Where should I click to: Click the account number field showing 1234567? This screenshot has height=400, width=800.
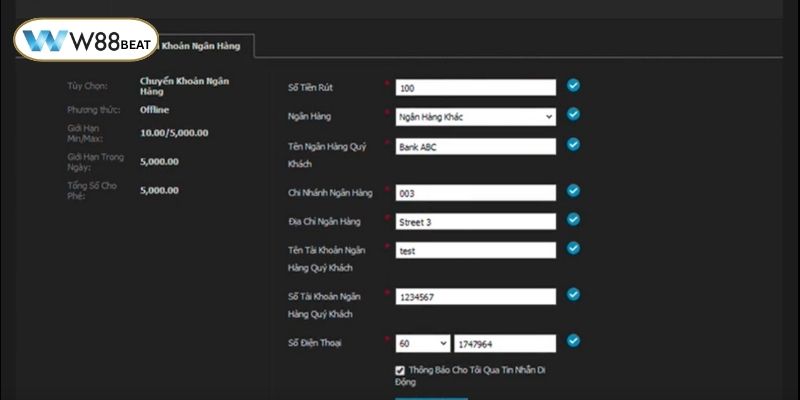pyautogui.click(x=475, y=296)
